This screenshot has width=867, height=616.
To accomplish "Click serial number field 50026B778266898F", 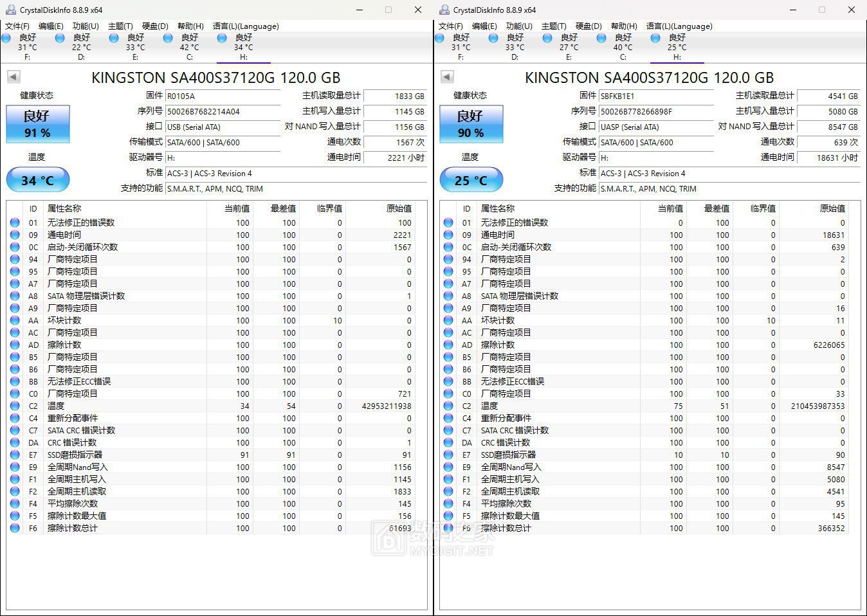I will [x=657, y=111].
